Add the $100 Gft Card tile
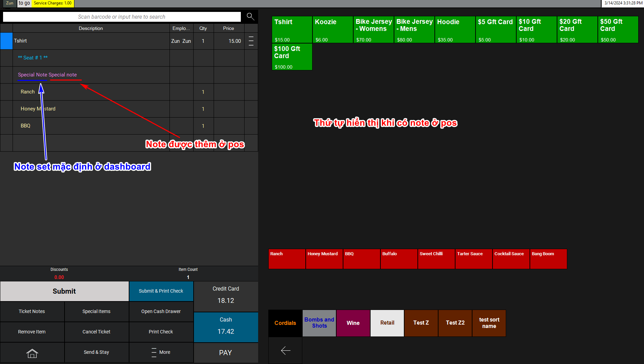 [292, 57]
